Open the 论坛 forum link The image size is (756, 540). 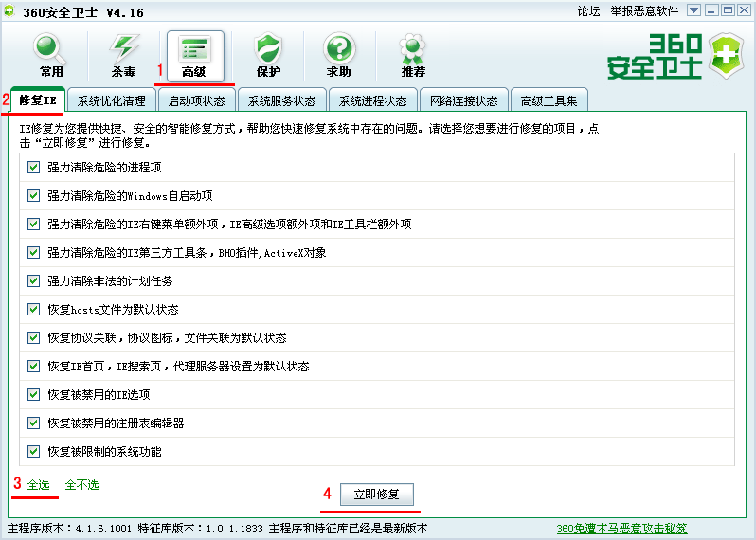[x=588, y=10]
